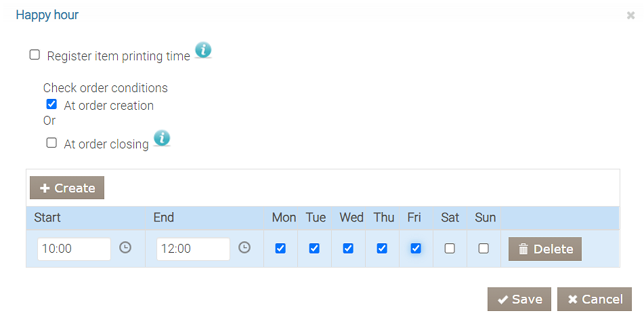Uncheck the Tue checkbox
644x330 pixels.
314,249
